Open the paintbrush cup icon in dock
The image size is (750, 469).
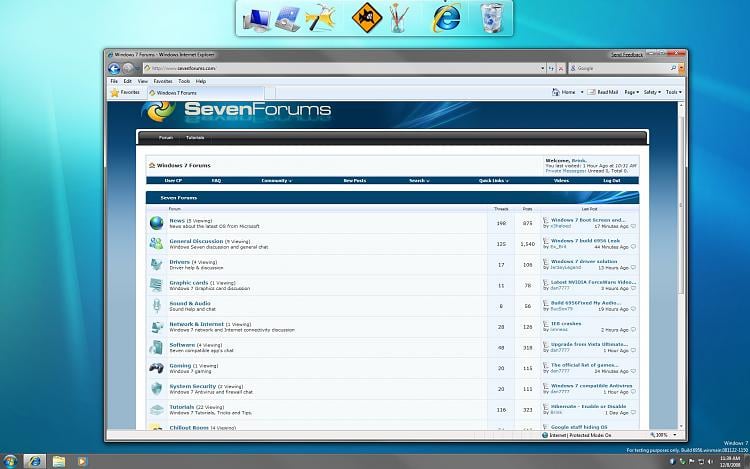point(399,18)
